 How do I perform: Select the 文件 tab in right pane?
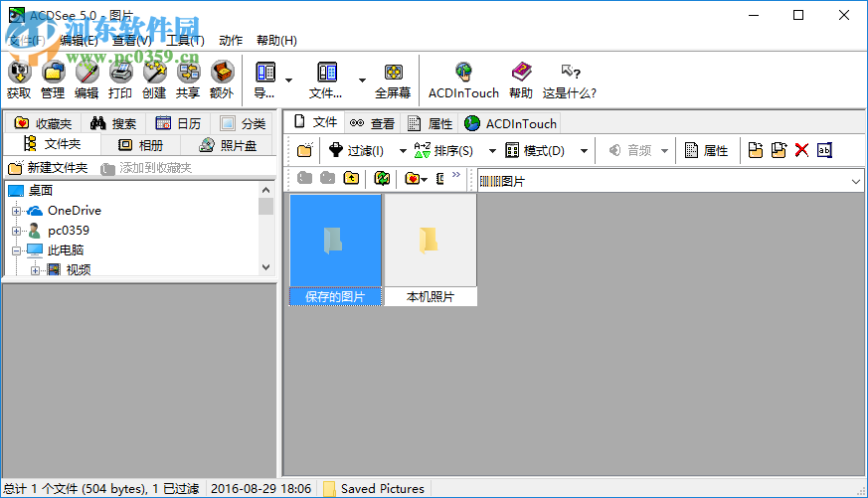pyautogui.click(x=315, y=121)
